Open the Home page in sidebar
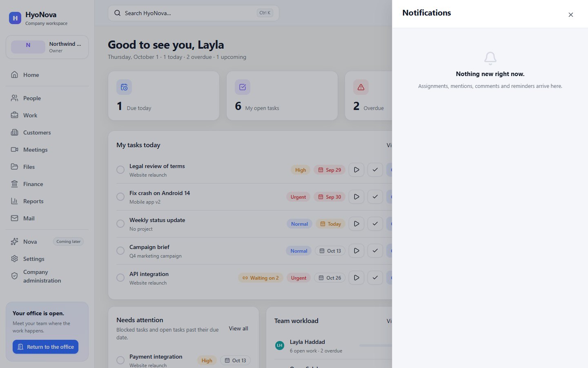Screen dimensions: 588x368 pyautogui.click(x=47, y=75)
